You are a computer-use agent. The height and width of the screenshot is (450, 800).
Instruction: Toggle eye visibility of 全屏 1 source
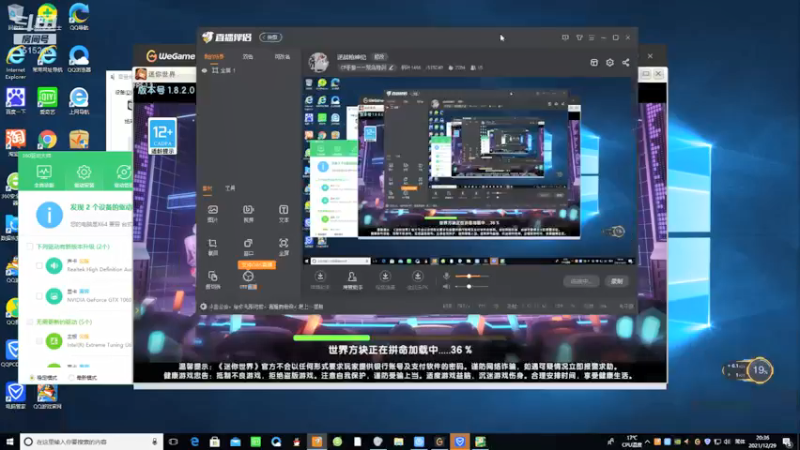[205, 70]
